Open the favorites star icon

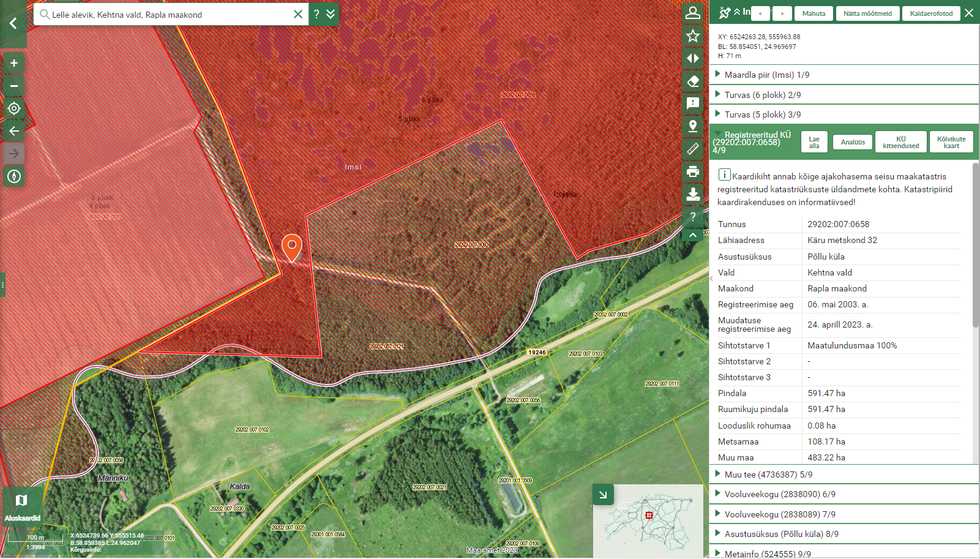[x=693, y=36]
